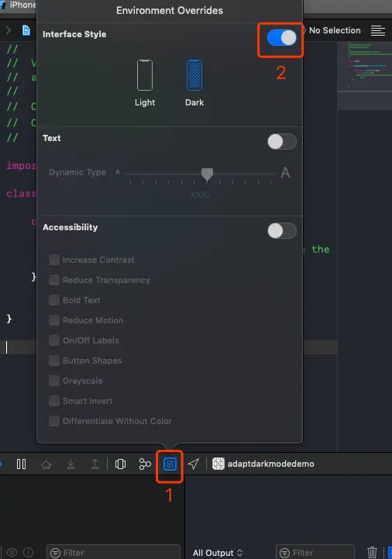Select adaptdarkmodedemo process in debug bar
392x559 pixels.
pos(263,464)
